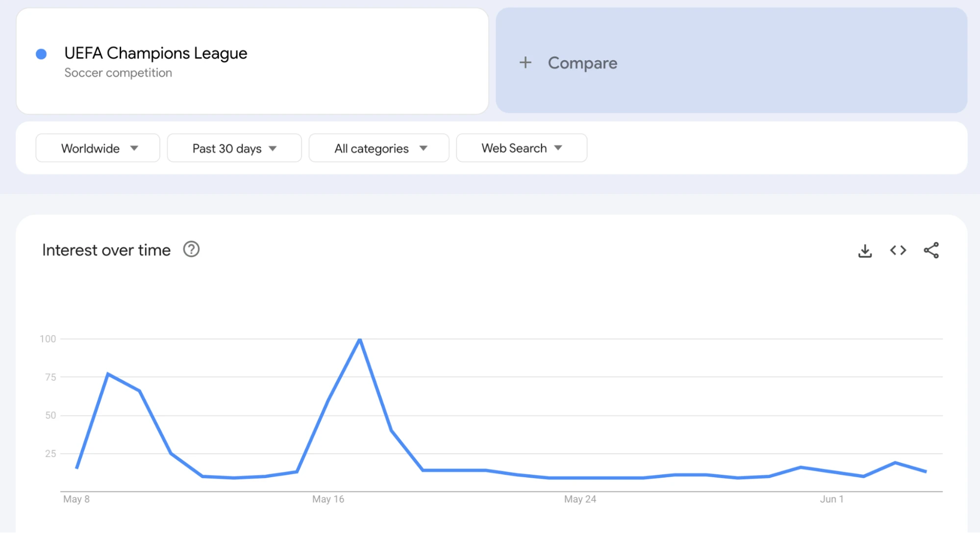Click the plus icon beside Compare

(x=525, y=63)
